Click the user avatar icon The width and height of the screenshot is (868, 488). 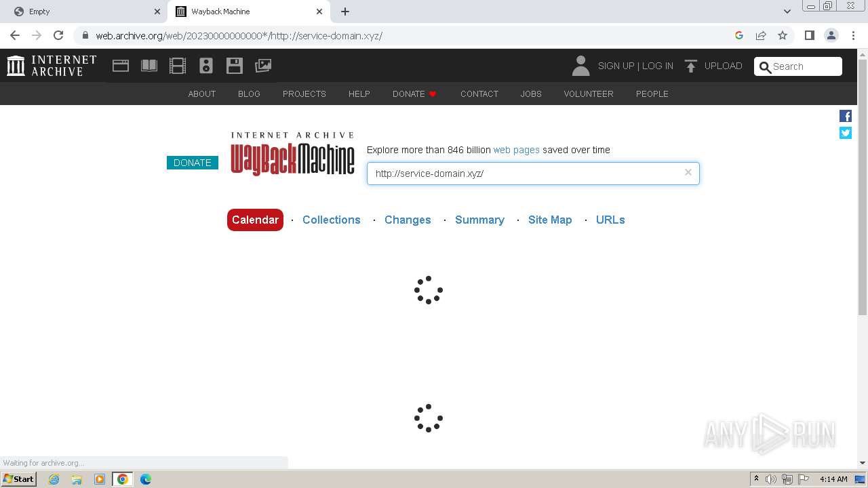click(580, 66)
